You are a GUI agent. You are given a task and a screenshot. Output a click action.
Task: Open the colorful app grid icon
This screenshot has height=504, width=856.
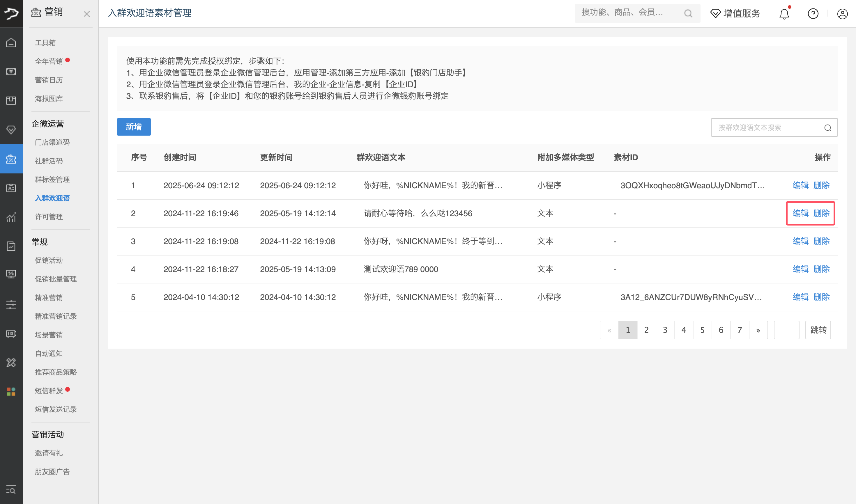(x=11, y=392)
